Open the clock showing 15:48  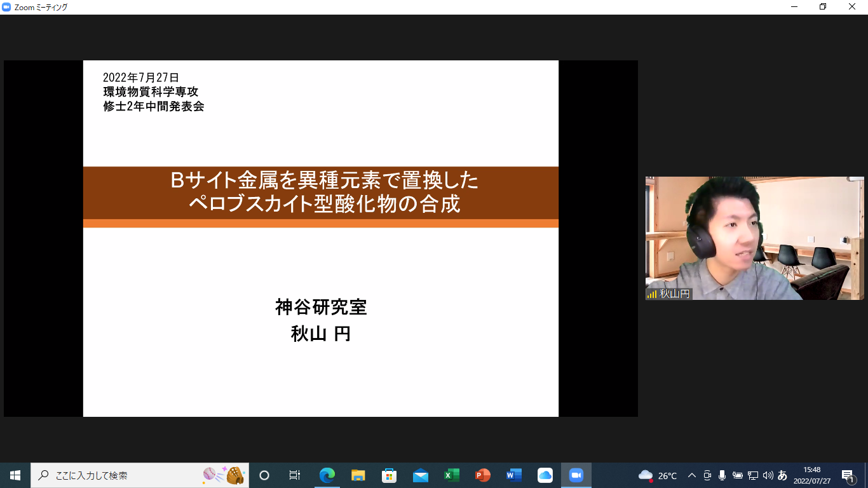811,475
